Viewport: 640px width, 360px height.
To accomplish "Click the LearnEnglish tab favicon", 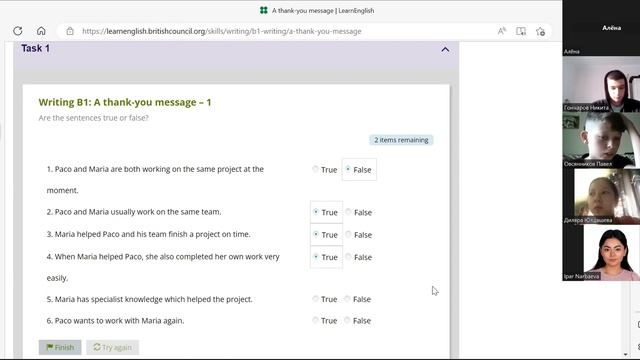I will pos(264,10).
